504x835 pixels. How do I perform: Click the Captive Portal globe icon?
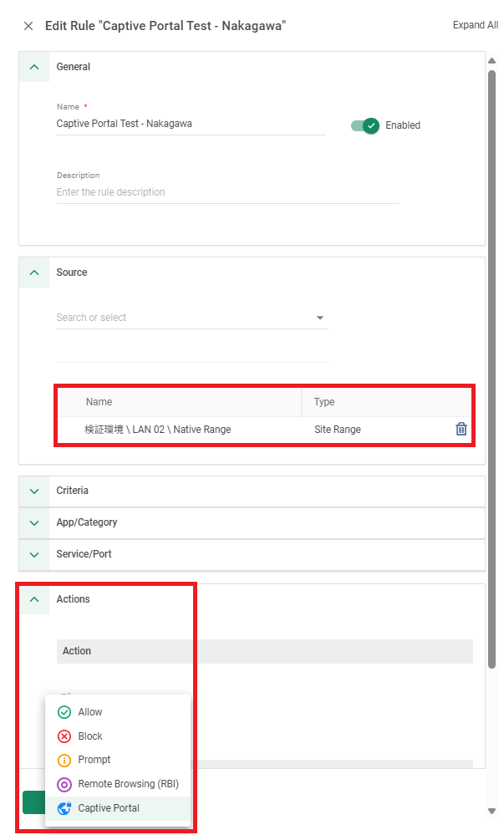tap(64, 808)
